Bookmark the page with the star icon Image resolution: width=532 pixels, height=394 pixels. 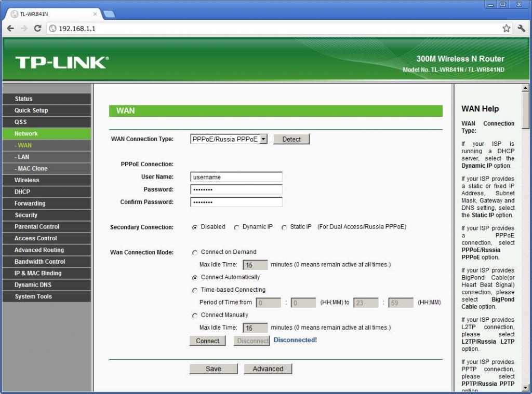(x=506, y=29)
